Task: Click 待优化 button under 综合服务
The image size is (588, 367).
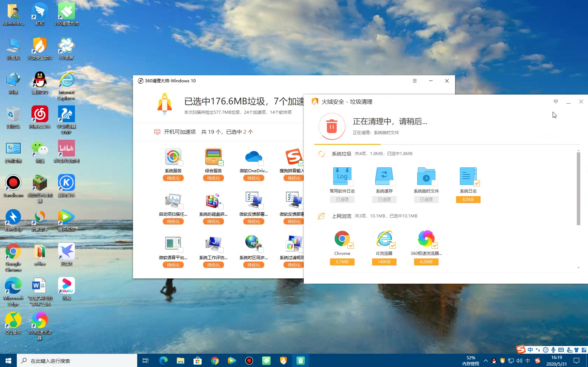Action: click(x=213, y=178)
